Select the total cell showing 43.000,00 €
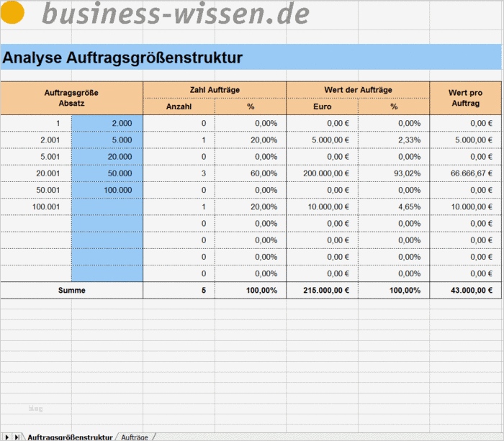This screenshot has width=504, height=441. pyautogui.click(x=465, y=291)
